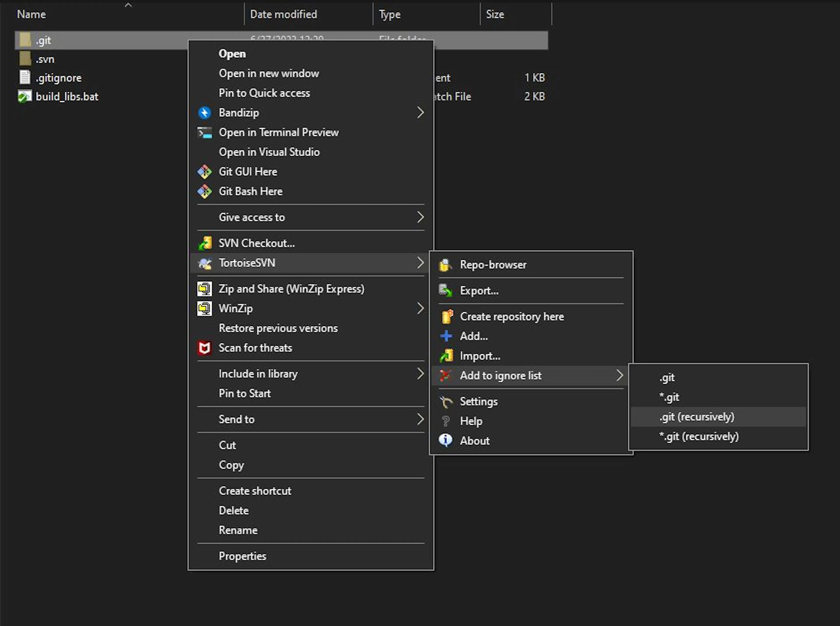Open Properties for the .git folder

pos(243,556)
